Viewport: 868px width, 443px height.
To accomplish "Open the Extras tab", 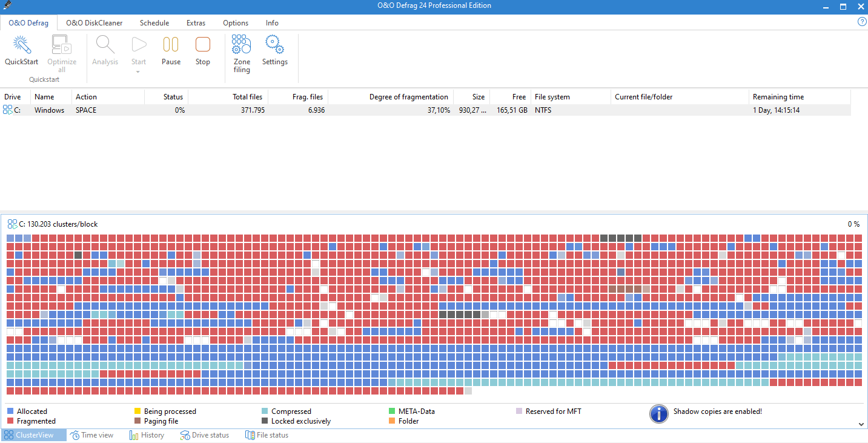I will tap(196, 23).
